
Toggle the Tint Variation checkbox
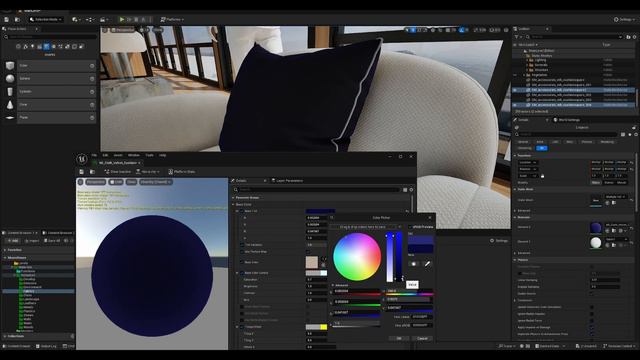(x=242, y=245)
